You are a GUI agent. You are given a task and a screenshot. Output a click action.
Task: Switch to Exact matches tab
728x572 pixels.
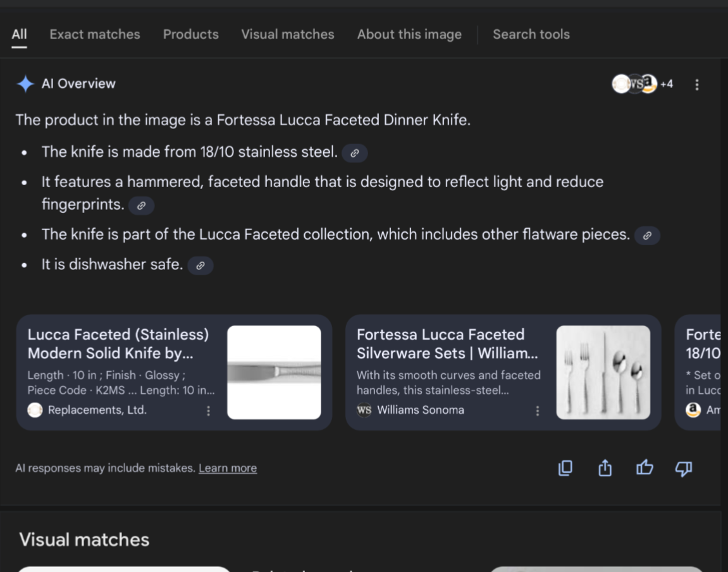[x=95, y=35]
